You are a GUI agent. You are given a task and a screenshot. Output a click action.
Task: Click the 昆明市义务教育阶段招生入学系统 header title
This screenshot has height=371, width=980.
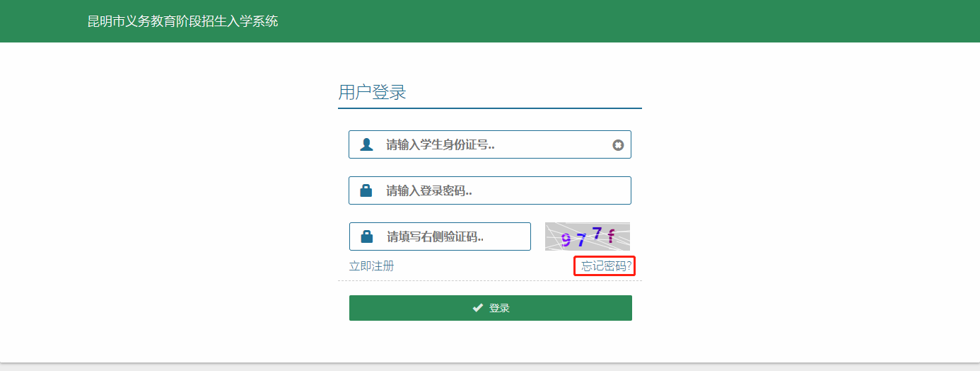pyautogui.click(x=182, y=21)
